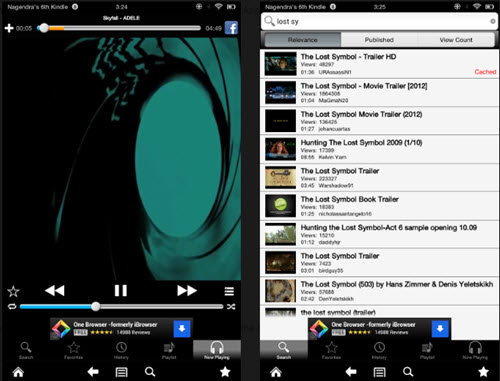500x381 pixels.
Task: Add the track with the plus icon
Action: coord(9,28)
